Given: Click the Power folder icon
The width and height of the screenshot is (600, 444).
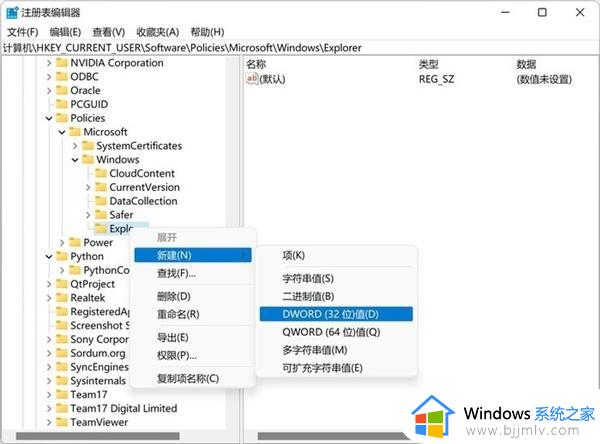Looking at the screenshot, I should pos(75,242).
